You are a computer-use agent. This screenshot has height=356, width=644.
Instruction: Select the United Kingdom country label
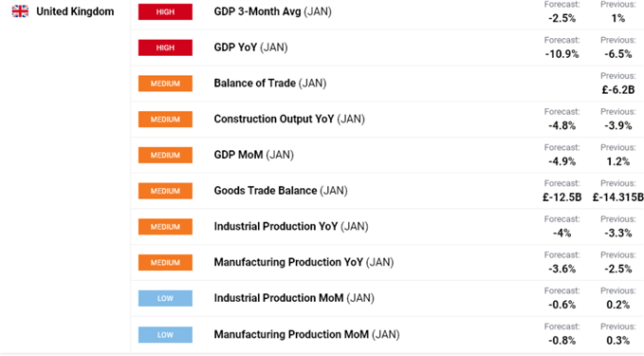(75, 11)
